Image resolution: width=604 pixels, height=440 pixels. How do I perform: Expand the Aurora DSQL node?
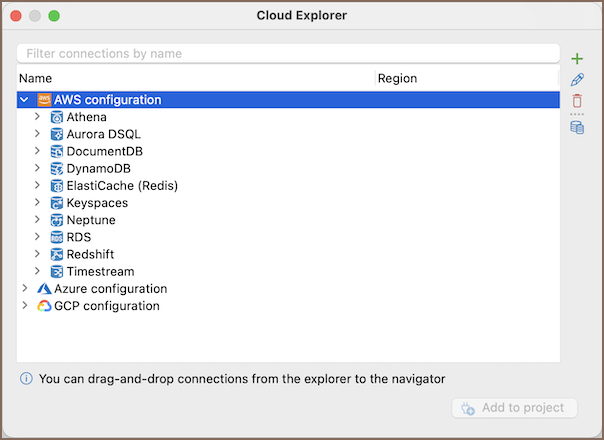(38, 134)
